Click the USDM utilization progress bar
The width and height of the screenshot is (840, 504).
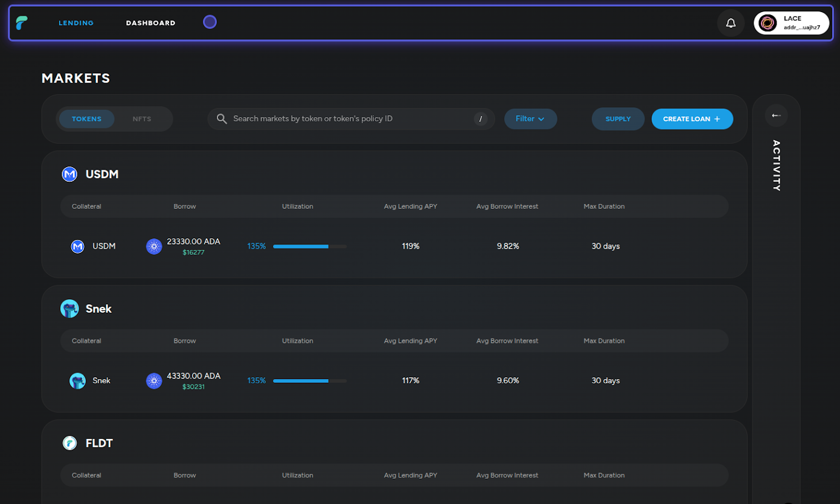point(310,246)
